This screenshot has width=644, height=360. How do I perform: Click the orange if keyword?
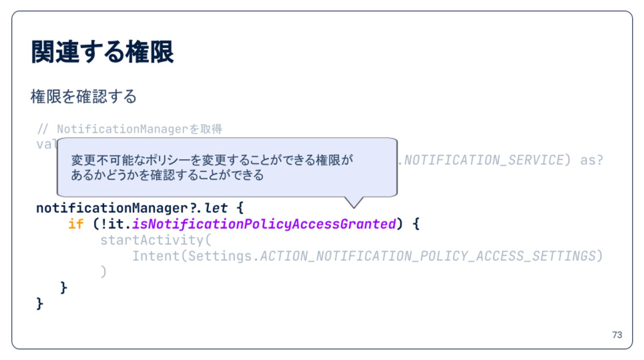tap(76, 224)
